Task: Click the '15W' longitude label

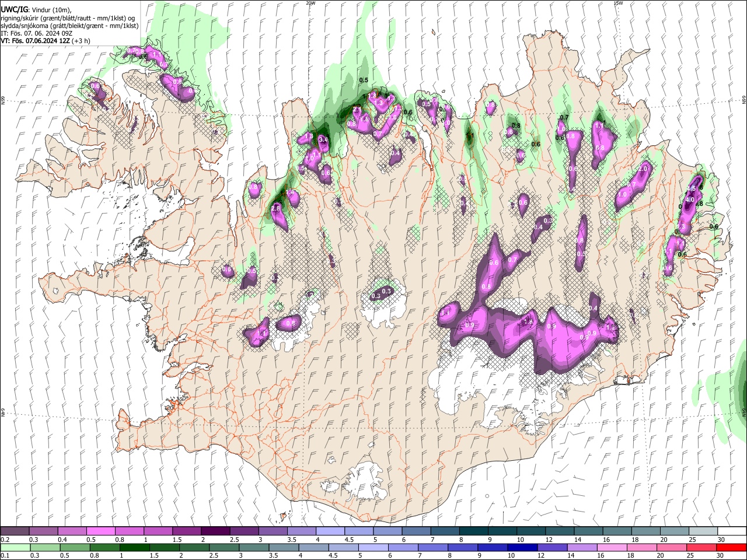Action: tap(618, 3)
